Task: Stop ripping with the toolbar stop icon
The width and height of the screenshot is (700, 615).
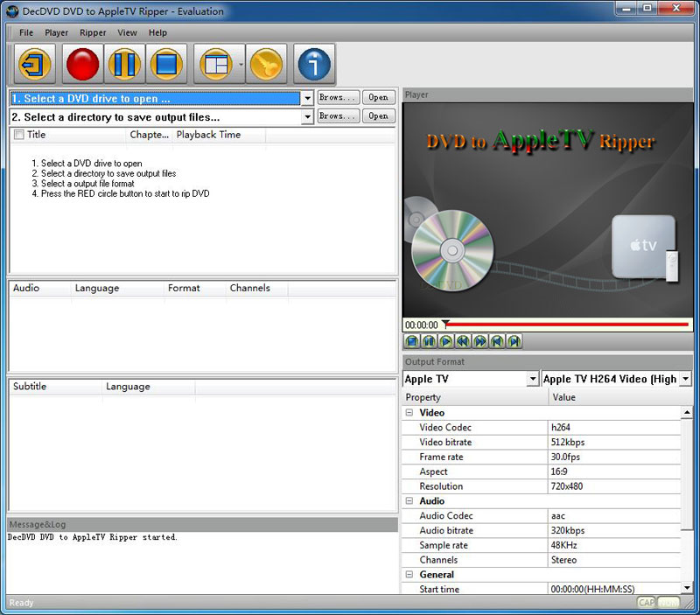Action: click(x=166, y=64)
